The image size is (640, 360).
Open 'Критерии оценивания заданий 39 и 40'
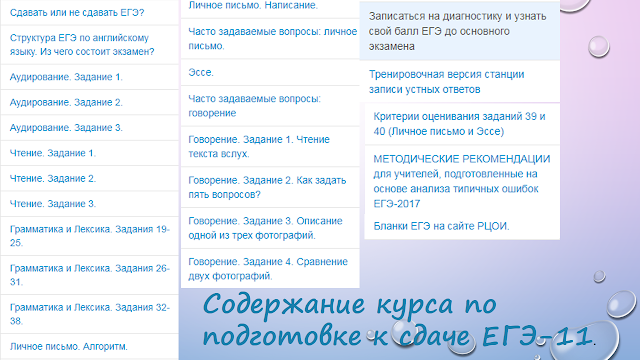459,124
